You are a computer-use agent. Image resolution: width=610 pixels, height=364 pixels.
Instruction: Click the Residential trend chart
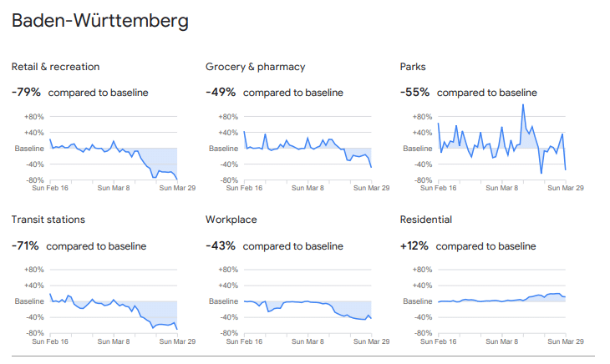coord(502,301)
